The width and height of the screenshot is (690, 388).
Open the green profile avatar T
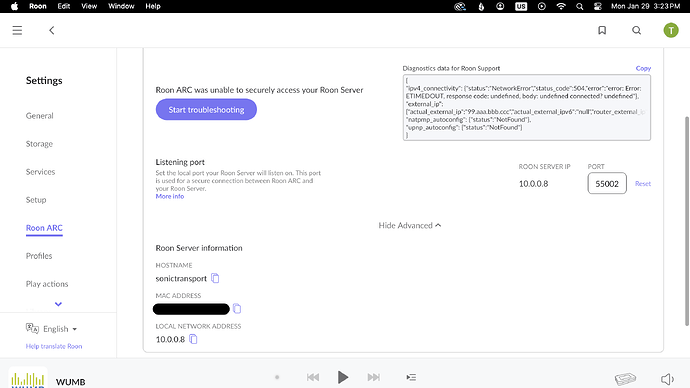(671, 30)
